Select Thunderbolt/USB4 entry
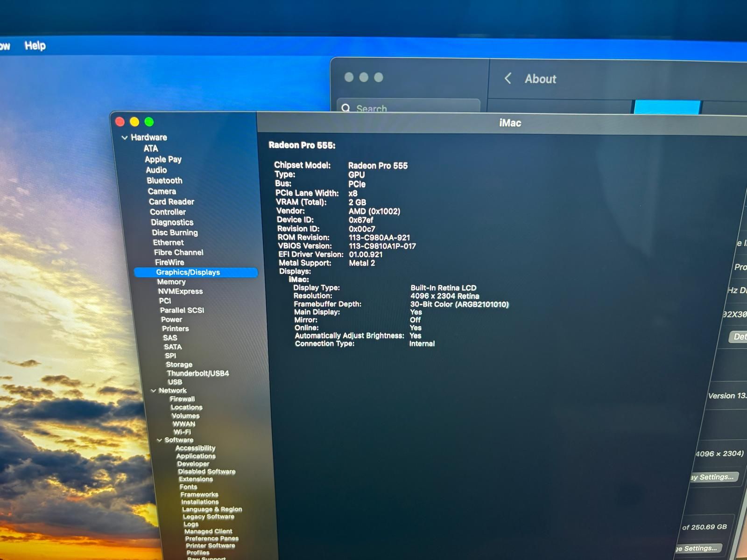The width and height of the screenshot is (747, 560). pyautogui.click(x=198, y=373)
